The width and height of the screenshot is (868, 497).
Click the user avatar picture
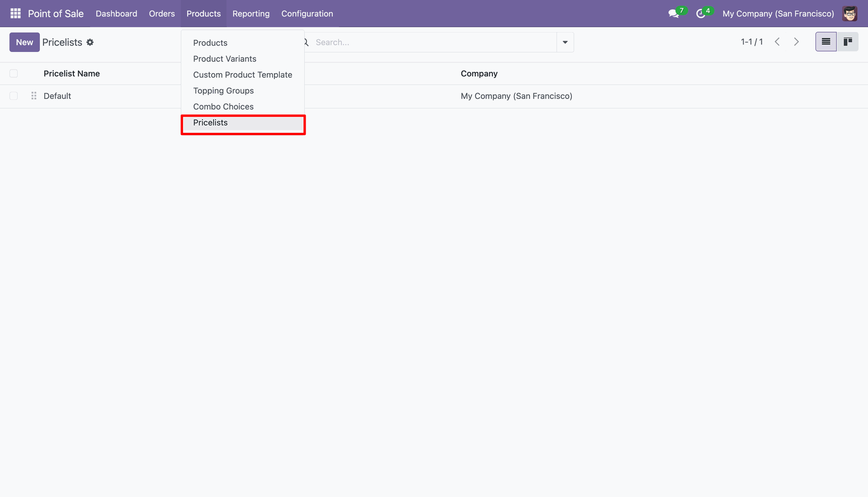[x=849, y=14]
